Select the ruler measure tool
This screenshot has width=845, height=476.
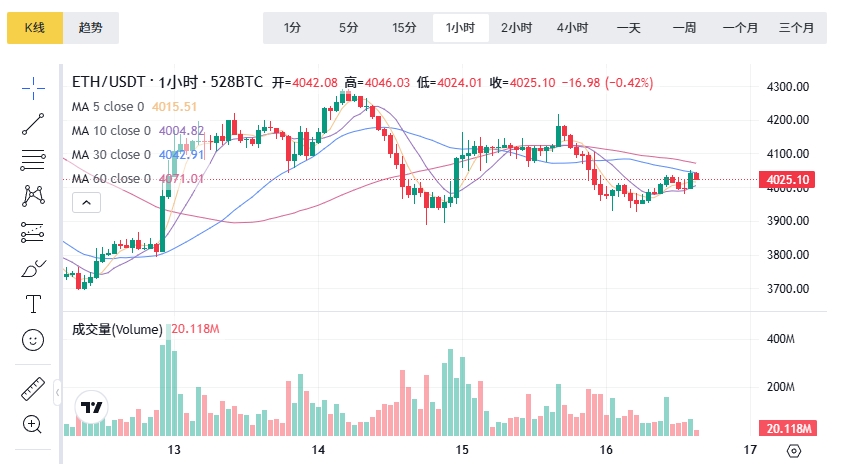pos(33,389)
